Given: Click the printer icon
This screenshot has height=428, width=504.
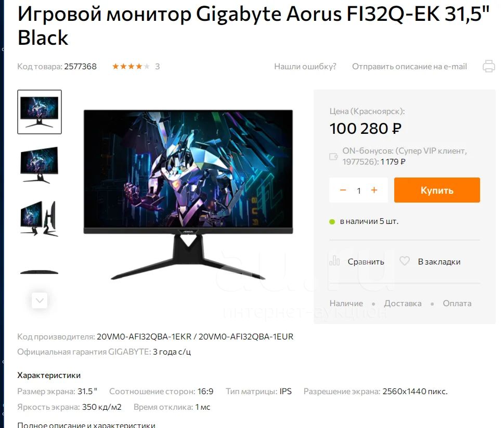Looking at the screenshot, I should (x=488, y=66).
